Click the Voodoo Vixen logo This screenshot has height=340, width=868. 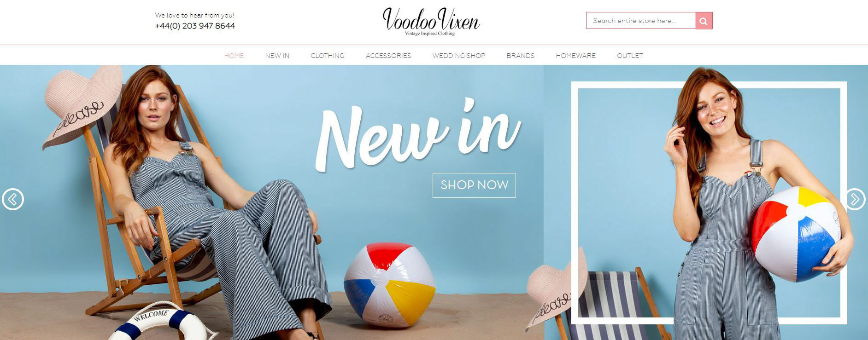click(x=431, y=22)
